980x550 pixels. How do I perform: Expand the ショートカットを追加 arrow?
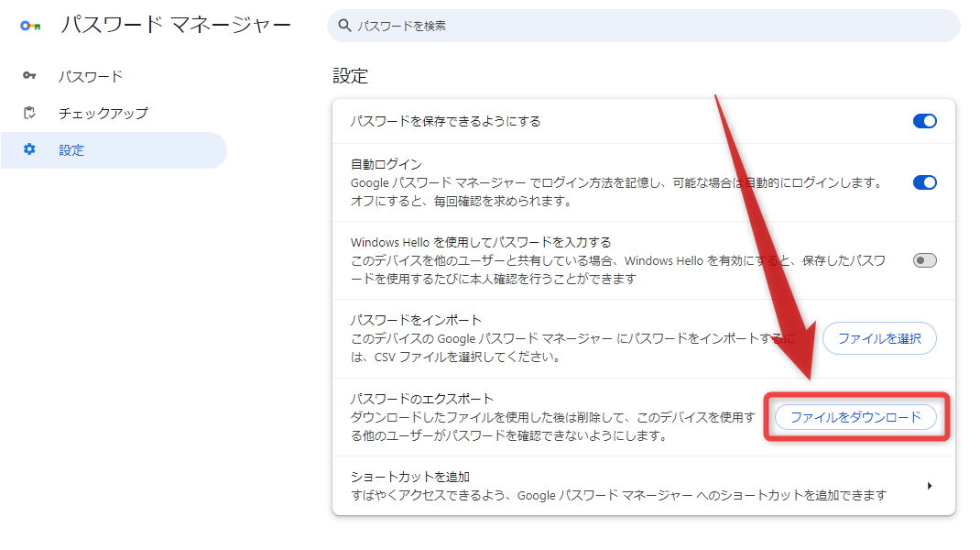pos(930,486)
